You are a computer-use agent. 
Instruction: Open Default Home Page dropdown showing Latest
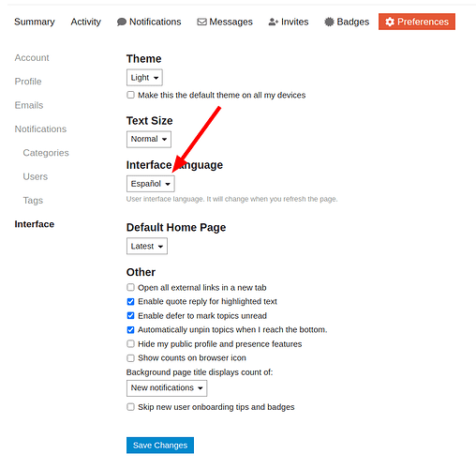(x=147, y=246)
